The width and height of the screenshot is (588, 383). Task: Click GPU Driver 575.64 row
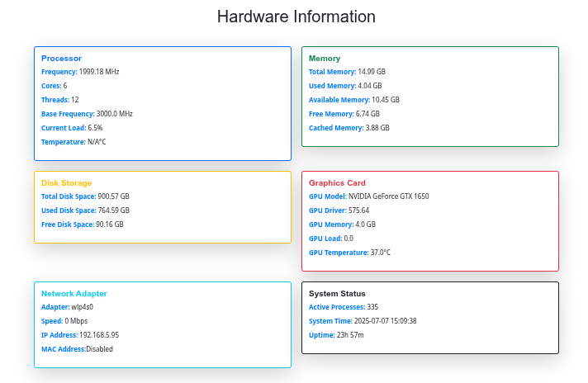[339, 210]
